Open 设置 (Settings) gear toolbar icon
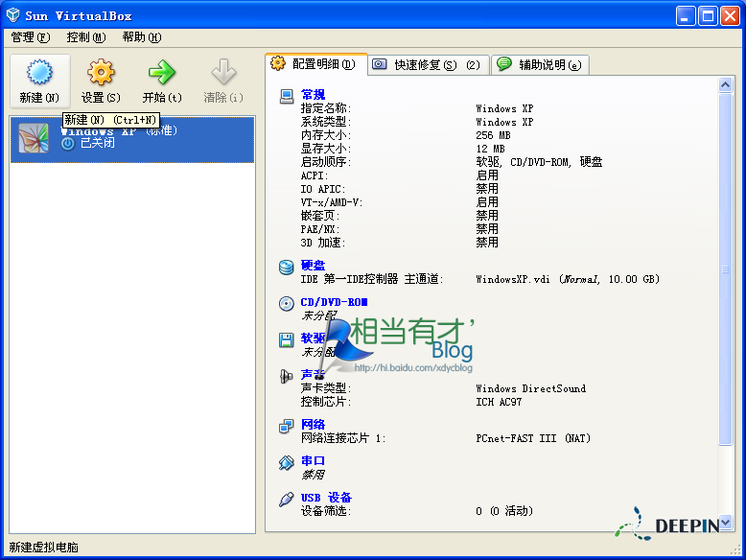Viewport: 746px width, 560px height. [x=101, y=73]
